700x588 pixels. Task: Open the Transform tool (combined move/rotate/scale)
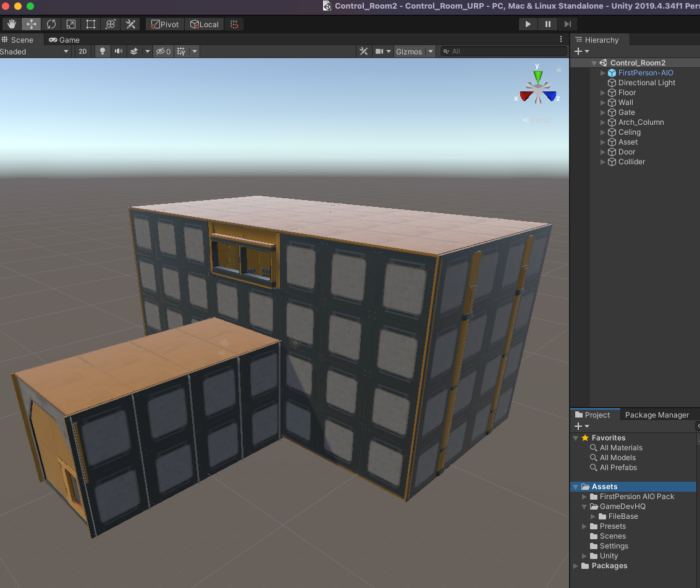click(110, 23)
